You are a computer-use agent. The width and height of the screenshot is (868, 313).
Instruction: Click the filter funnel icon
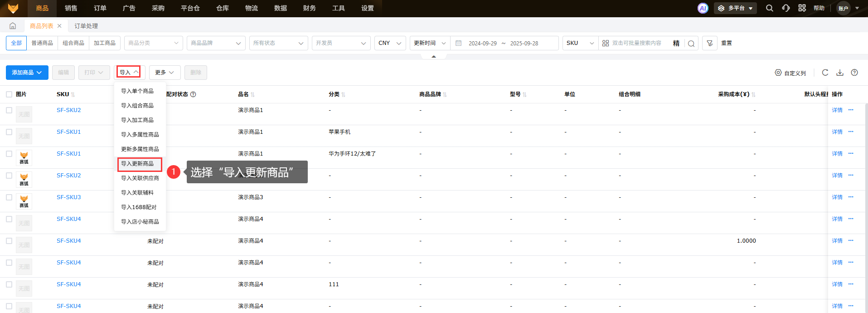[710, 43]
